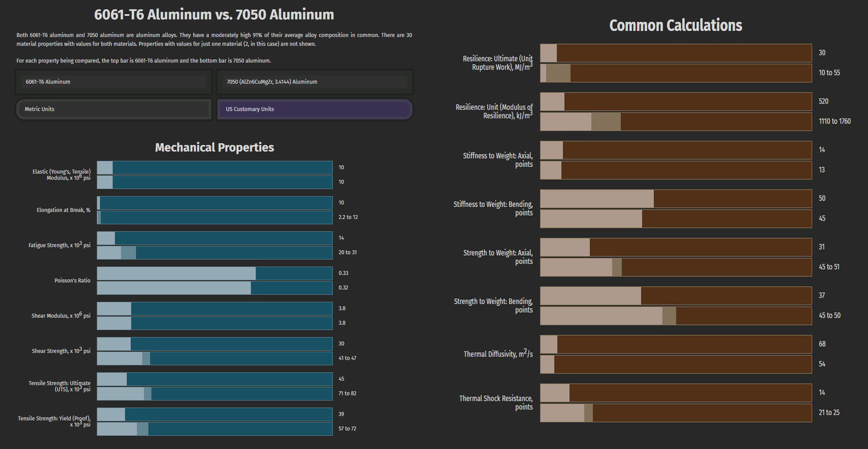Image resolution: width=868 pixels, height=449 pixels.
Task: Click the Strength to Weight: Axial label
Action: point(498,257)
